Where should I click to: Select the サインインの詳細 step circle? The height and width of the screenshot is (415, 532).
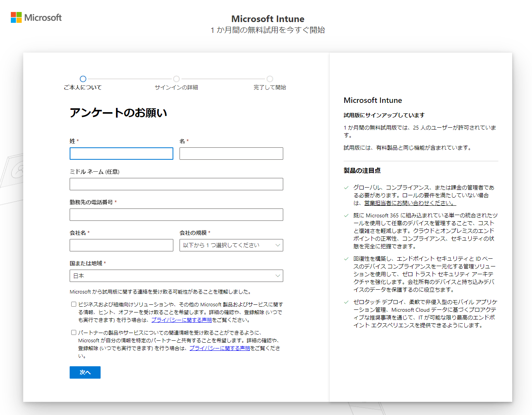tap(176, 79)
